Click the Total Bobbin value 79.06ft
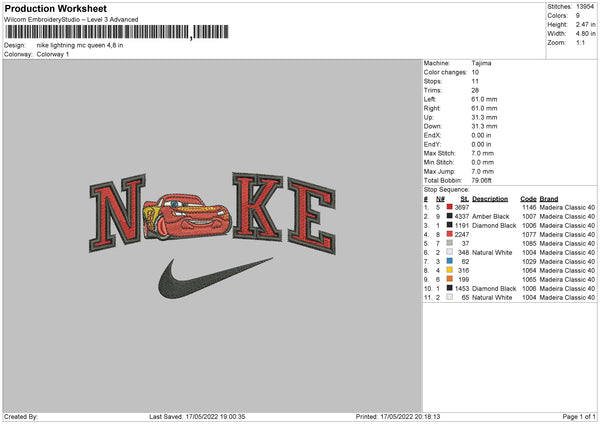The width and height of the screenshot is (600, 424). tap(481, 180)
